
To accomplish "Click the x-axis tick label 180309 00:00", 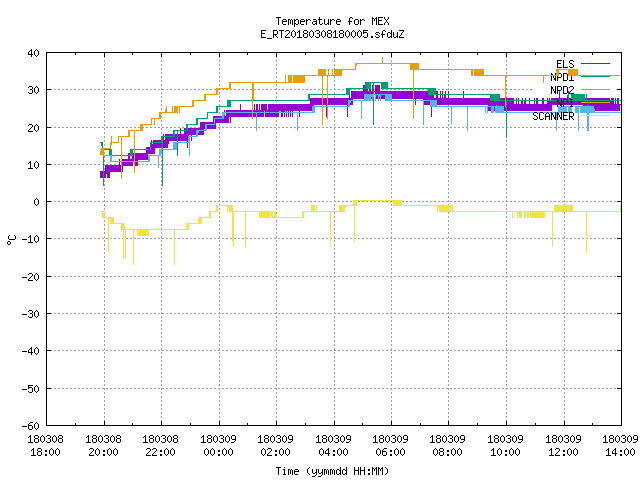I will (x=218, y=446).
